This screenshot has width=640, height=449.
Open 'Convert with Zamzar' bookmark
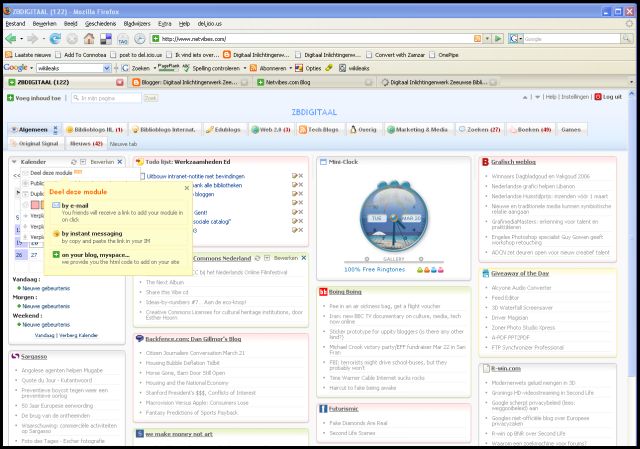point(400,55)
